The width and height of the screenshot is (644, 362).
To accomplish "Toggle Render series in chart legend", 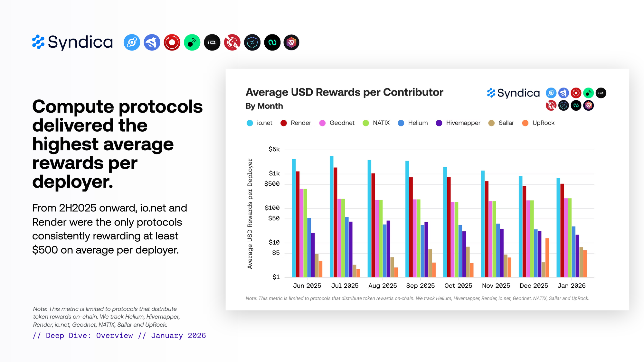I will (300, 123).
